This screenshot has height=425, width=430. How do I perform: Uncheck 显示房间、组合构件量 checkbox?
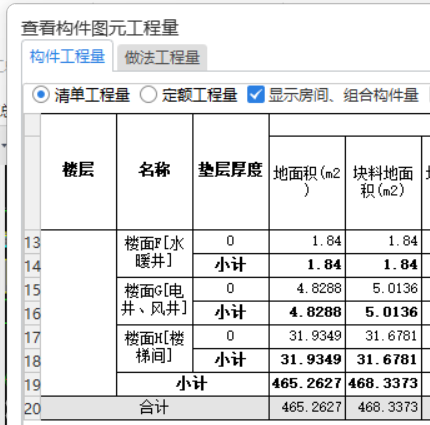pos(256,95)
